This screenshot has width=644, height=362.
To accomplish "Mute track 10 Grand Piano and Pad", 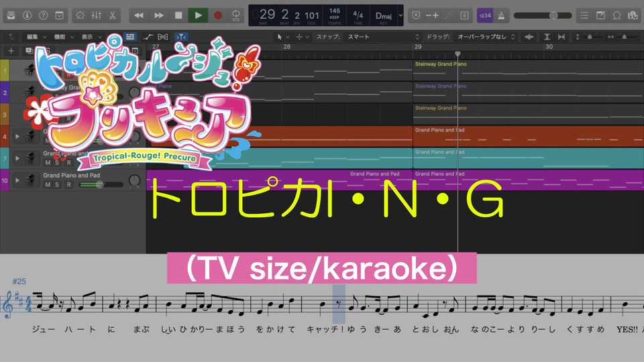I will point(48,185).
